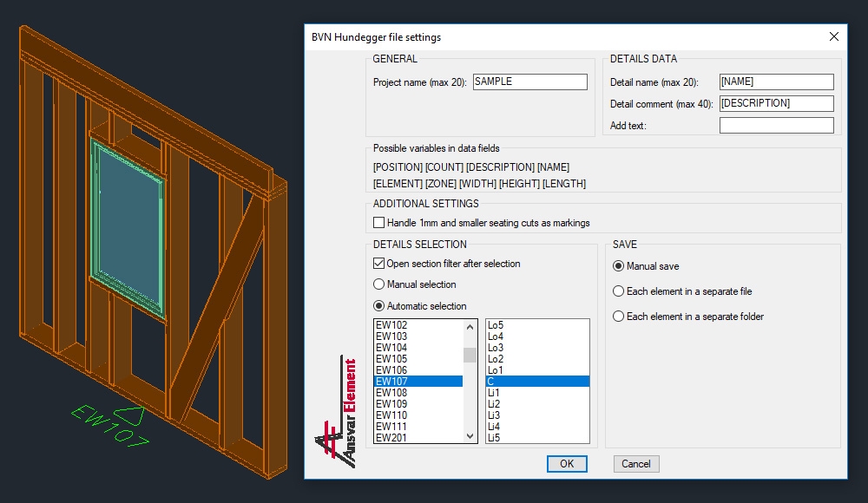868x503 pixels.
Task: Click the Detail name input field
Action: [777, 82]
